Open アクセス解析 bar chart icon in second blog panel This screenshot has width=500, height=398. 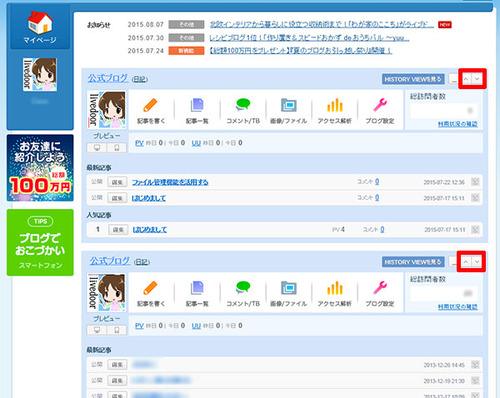click(x=335, y=288)
